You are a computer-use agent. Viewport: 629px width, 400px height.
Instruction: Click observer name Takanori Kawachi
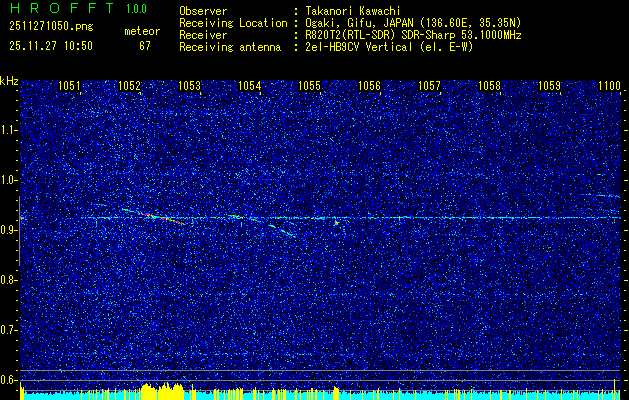tap(353, 11)
